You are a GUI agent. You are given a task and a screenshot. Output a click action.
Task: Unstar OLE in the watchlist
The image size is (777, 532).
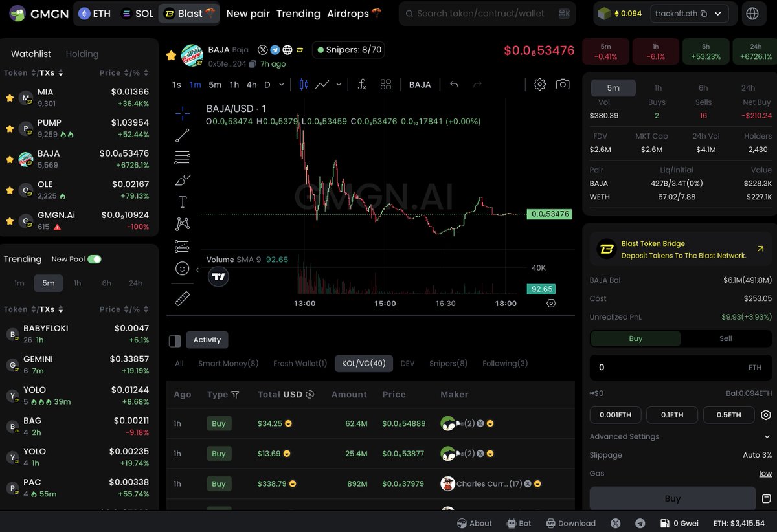click(10, 190)
